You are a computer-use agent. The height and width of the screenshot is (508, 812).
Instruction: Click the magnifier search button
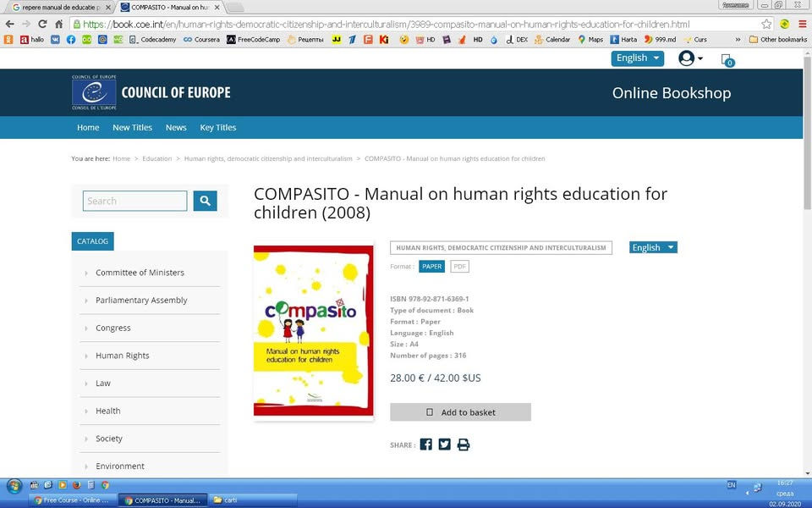(x=205, y=201)
